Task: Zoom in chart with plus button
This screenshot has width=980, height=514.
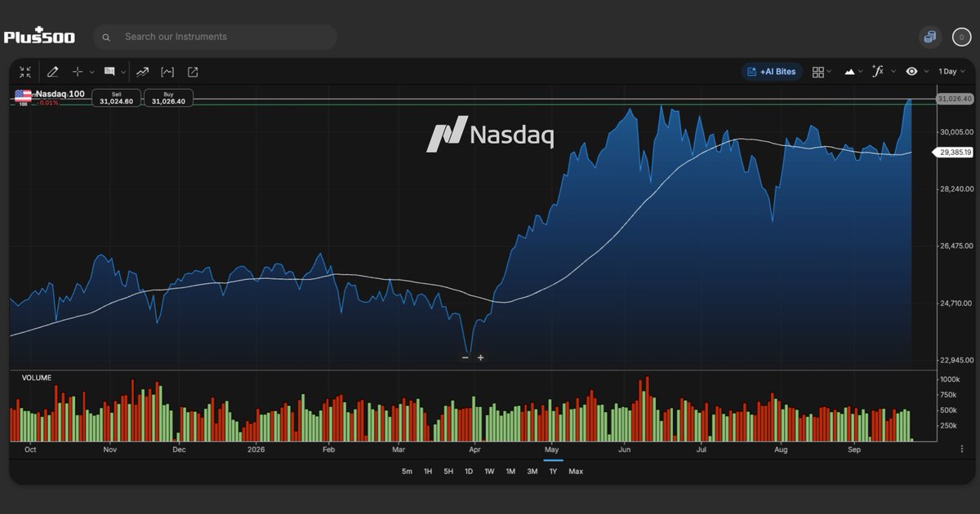Action: [x=480, y=357]
